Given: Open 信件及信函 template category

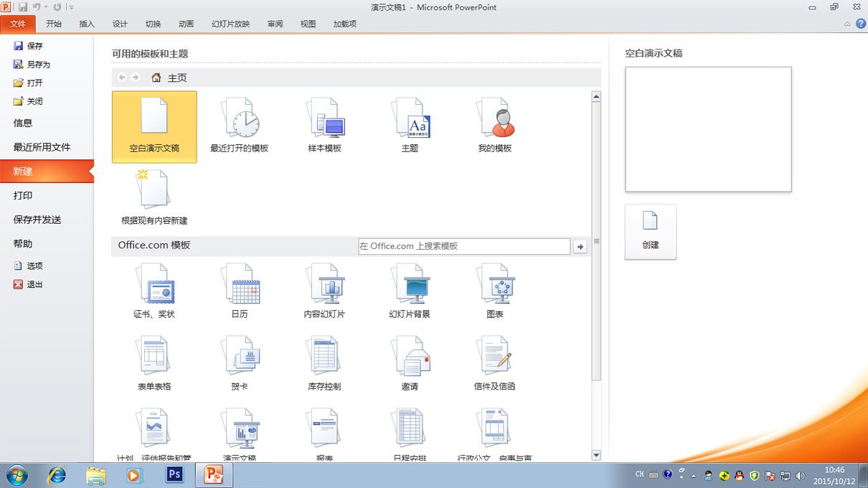Looking at the screenshot, I should pyautogui.click(x=495, y=363).
